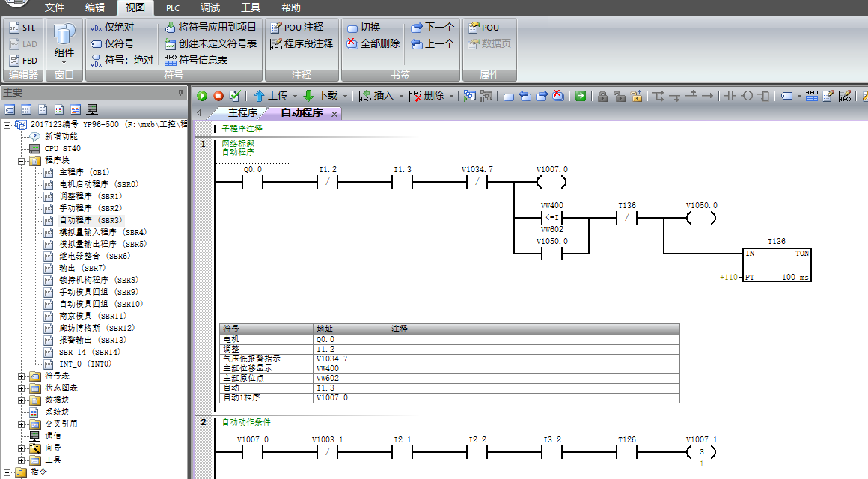Toggle 仅绝对 absolute-only addressing display

tap(96, 28)
